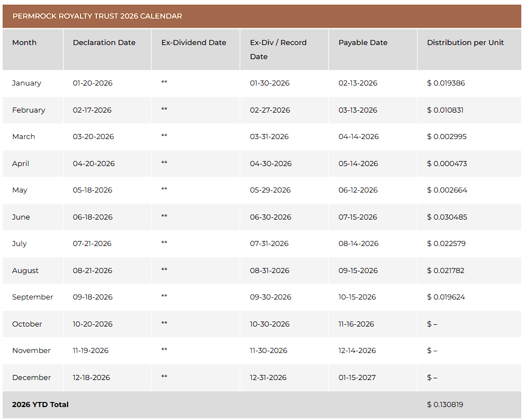
Task: Select the Payable Date column header
Action: [363, 42]
